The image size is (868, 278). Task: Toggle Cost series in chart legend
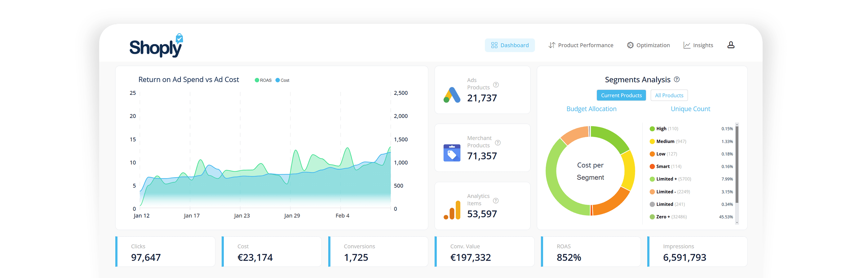[x=282, y=80]
